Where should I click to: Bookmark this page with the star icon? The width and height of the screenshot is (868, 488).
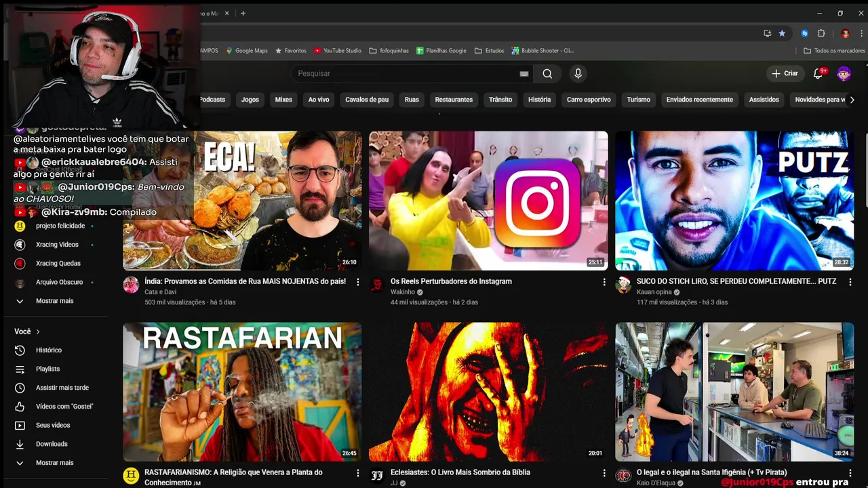pos(782,33)
